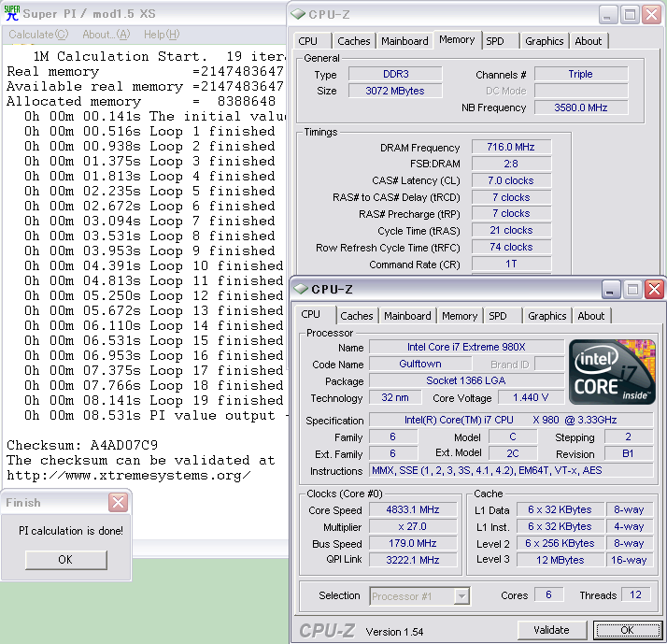Click the Instructions field value

[x=511, y=470]
